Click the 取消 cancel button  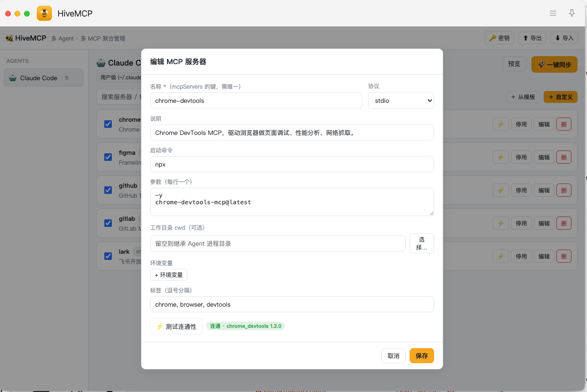(394, 356)
